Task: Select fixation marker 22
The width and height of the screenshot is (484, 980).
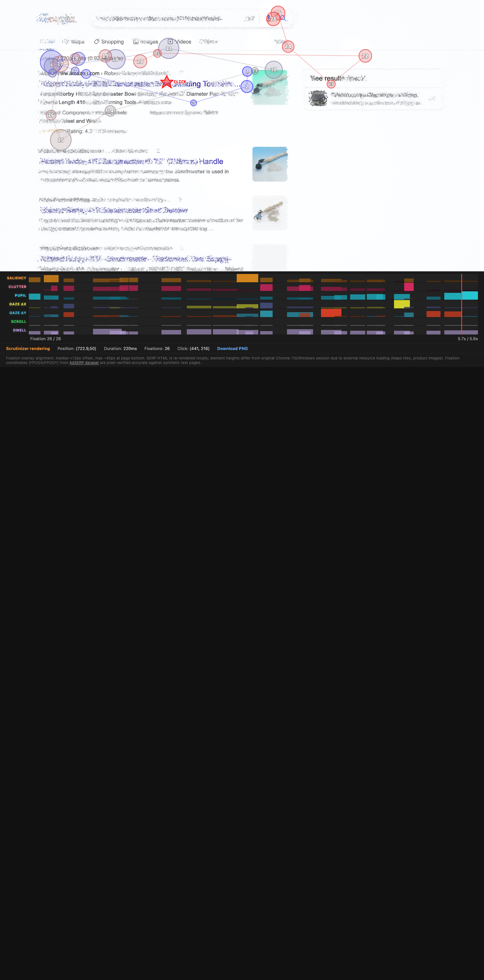Action: (365, 56)
